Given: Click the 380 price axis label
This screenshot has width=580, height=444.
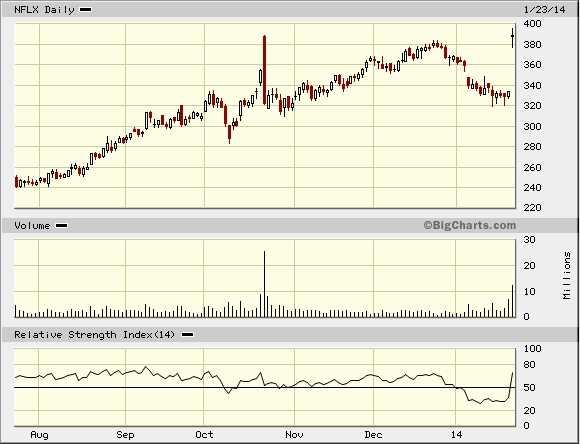Looking at the screenshot, I should [532, 44].
